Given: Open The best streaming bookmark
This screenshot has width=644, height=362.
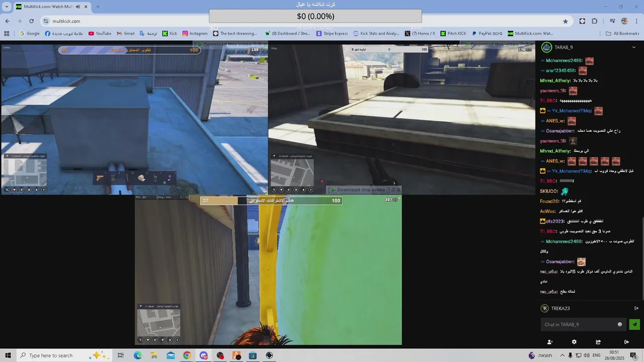Looking at the screenshot, I should 235,34.
